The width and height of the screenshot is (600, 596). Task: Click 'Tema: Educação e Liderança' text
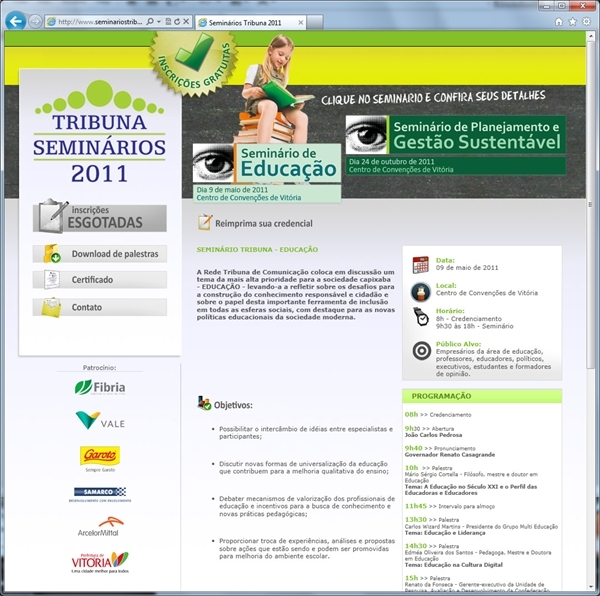445,533
